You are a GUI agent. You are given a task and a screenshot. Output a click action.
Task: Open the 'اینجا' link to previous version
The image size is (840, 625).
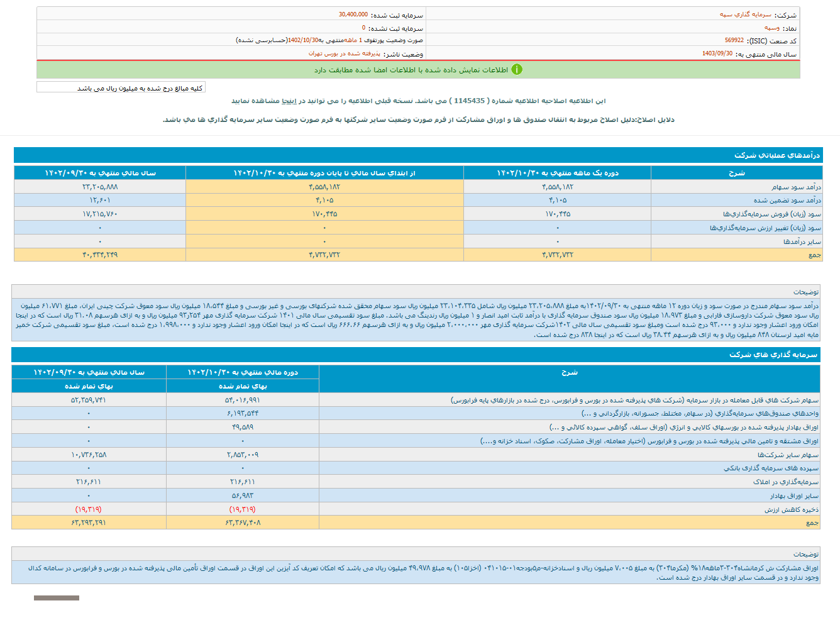[289, 101]
